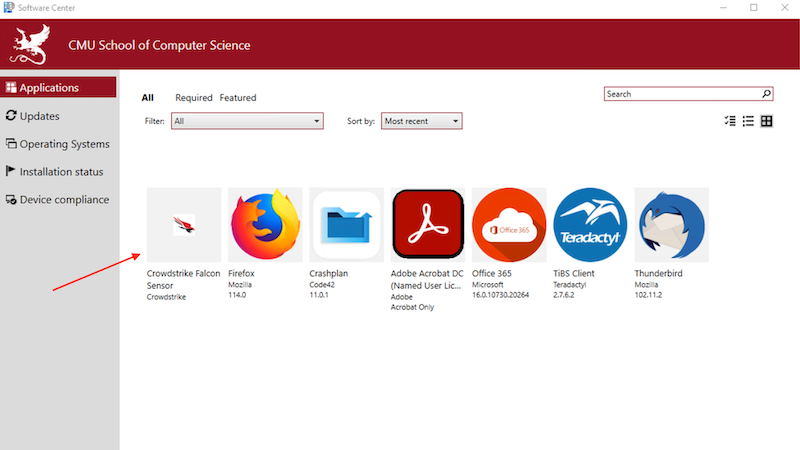The image size is (800, 450).
Task: Go to Applications in the sidebar
Action: tap(58, 87)
